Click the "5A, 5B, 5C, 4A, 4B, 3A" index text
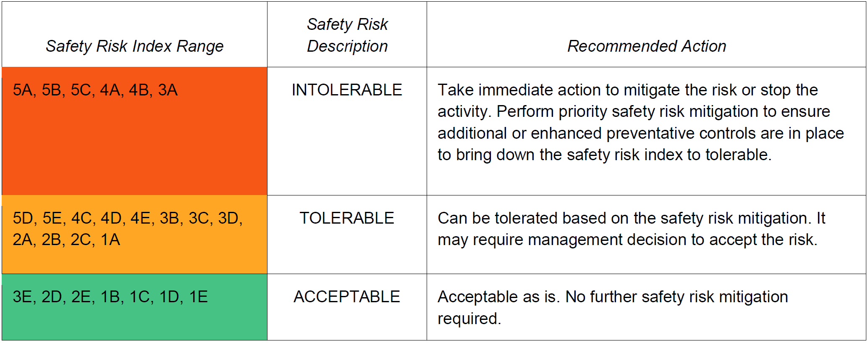The height and width of the screenshot is (343, 868). coord(95,90)
